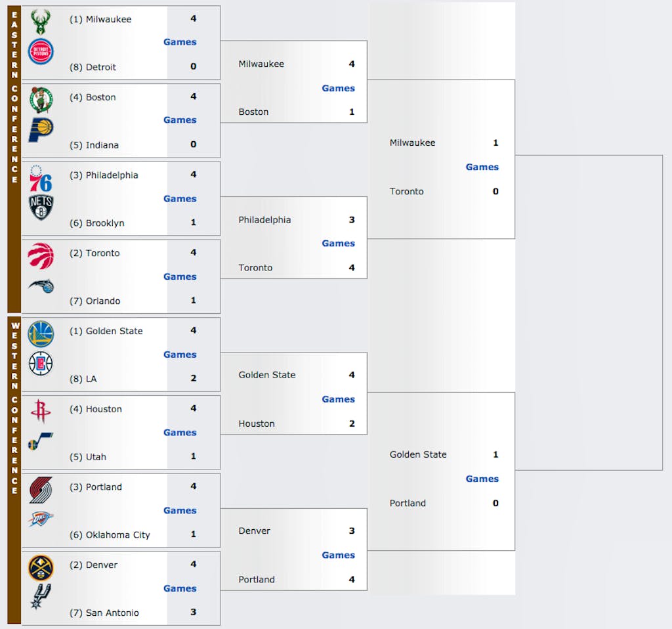
Task: Click the Indiana Pacers logo
Action: pos(41,130)
